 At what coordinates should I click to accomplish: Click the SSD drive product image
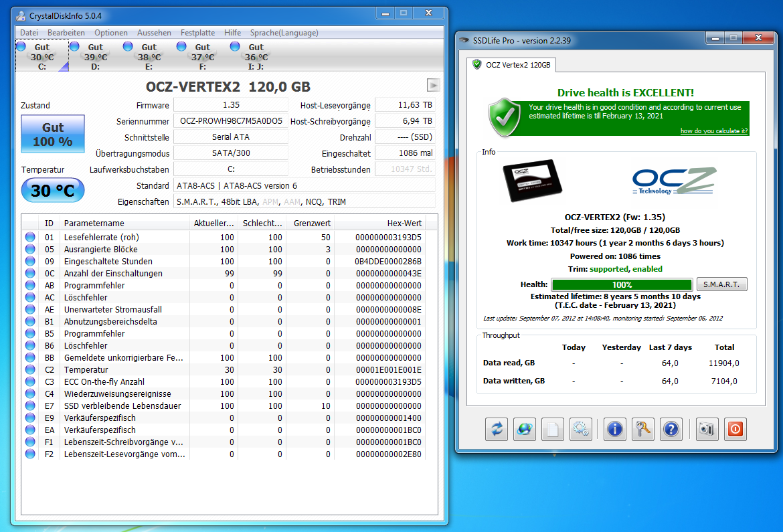[x=532, y=180]
